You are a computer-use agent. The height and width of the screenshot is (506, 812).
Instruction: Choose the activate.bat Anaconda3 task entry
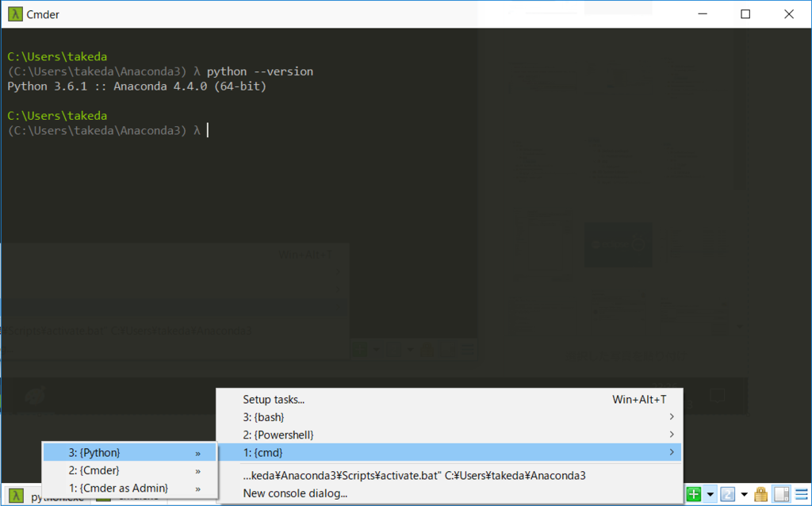(450, 475)
